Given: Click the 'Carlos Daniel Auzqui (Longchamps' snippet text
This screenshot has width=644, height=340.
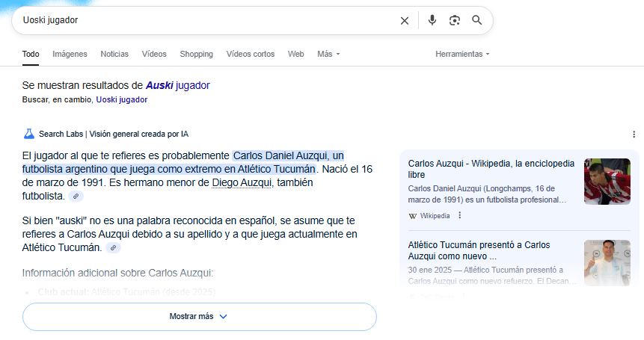Looking at the screenshot, I should coord(488,194).
